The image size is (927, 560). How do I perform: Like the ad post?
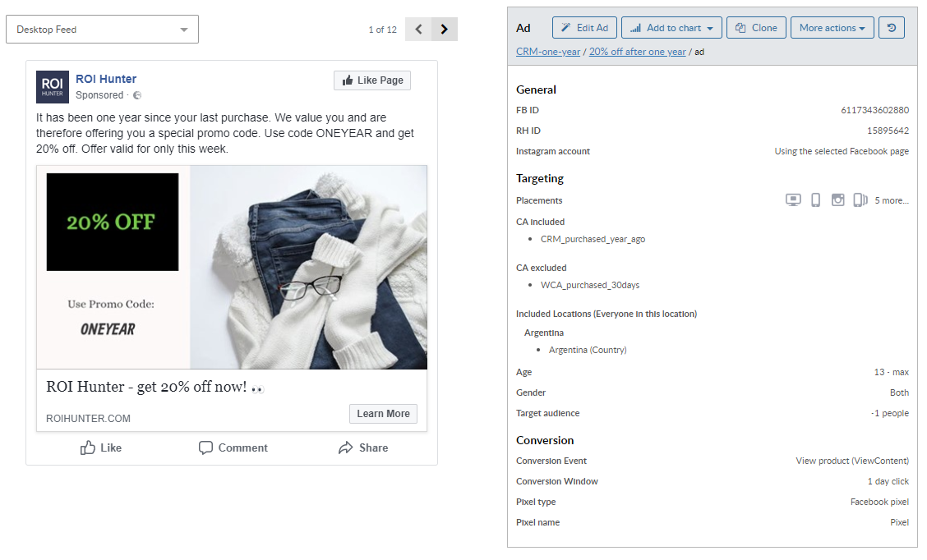point(100,448)
